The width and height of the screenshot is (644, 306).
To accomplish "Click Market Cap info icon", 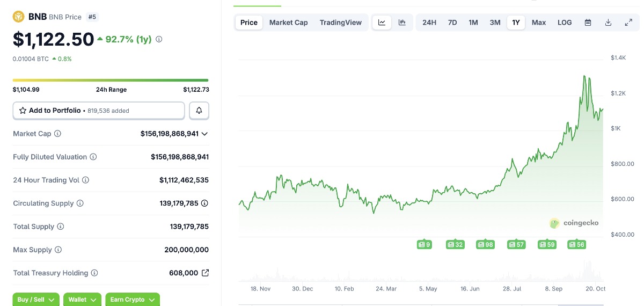I will (58, 134).
